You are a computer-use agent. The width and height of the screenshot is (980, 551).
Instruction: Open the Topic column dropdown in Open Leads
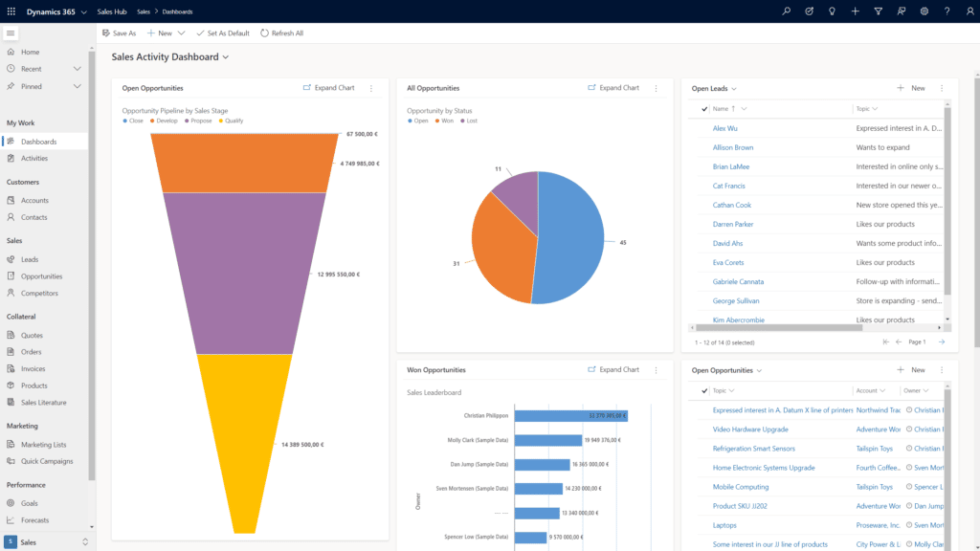pos(875,109)
